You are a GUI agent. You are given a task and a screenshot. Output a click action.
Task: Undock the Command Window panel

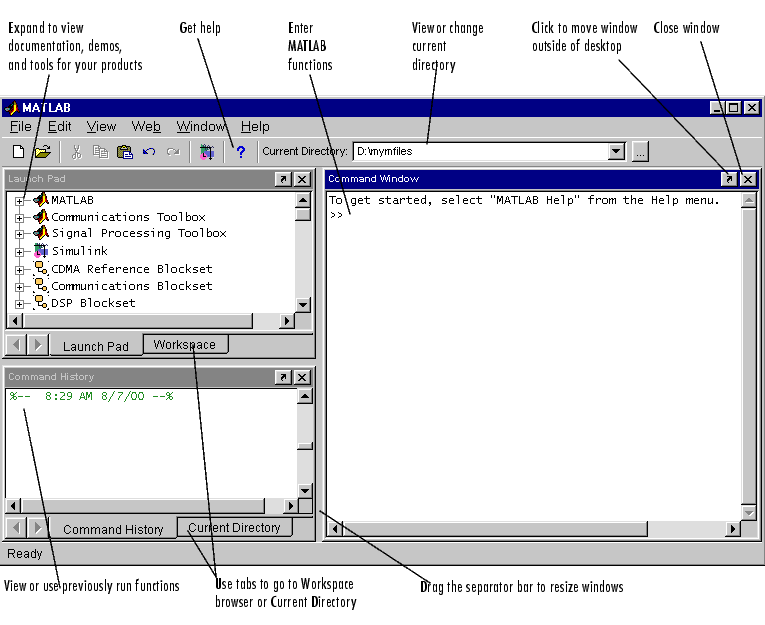(729, 179)
